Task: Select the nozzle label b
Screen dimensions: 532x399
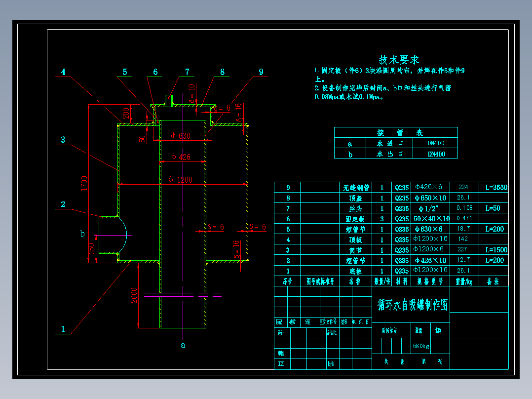Action: pyautogui.click(x=82, y=233)
